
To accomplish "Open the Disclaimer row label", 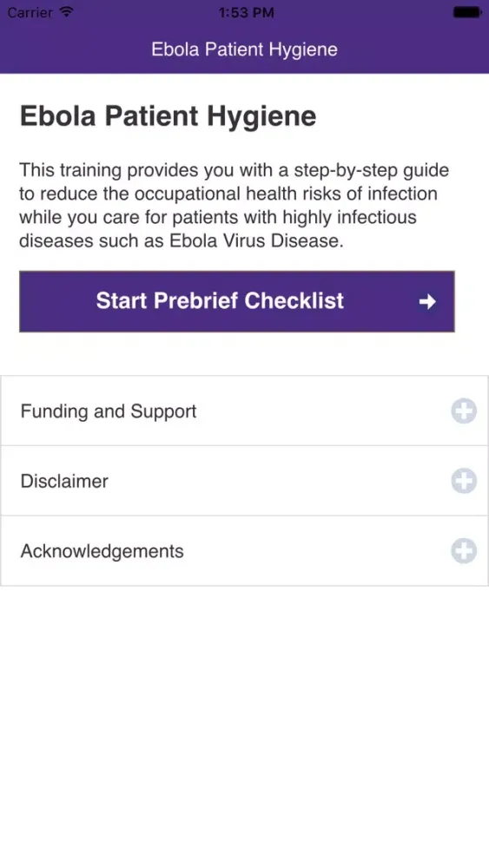I will point(64,481).
